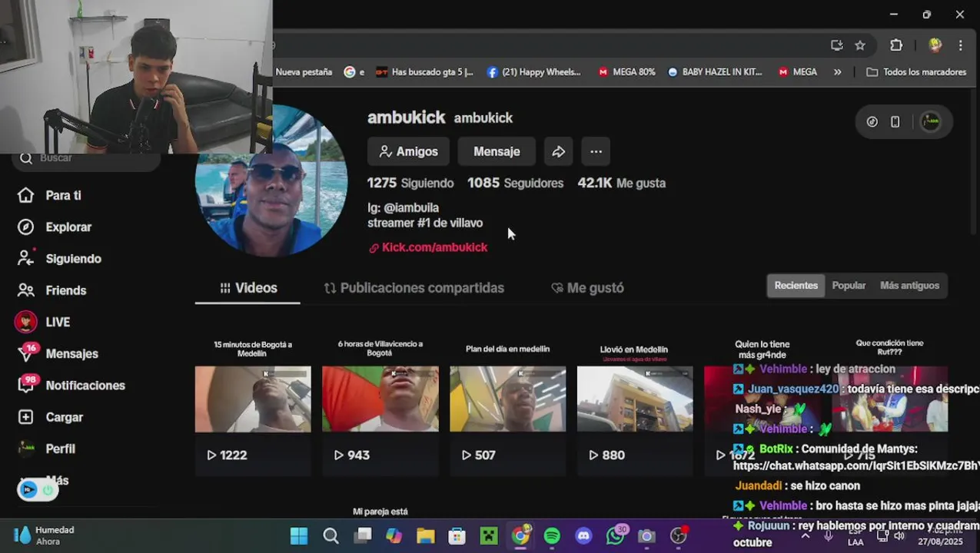Select the Popular sort option
Viewport: 980px width, 553px height.
pos(849,286)
